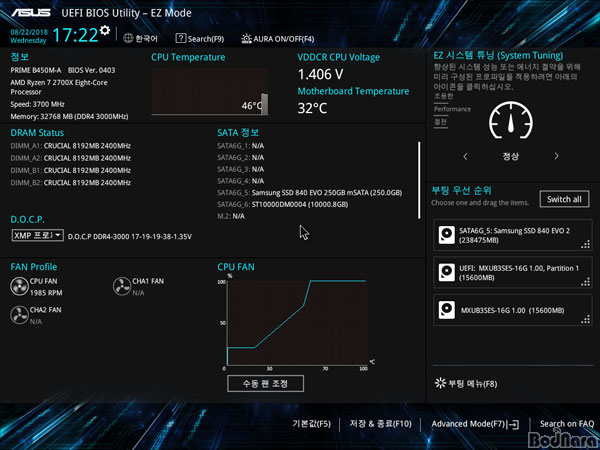Click drag handle on UEFI MXUB3SES-16G entry
600x450 pixels.
[585, 282]
